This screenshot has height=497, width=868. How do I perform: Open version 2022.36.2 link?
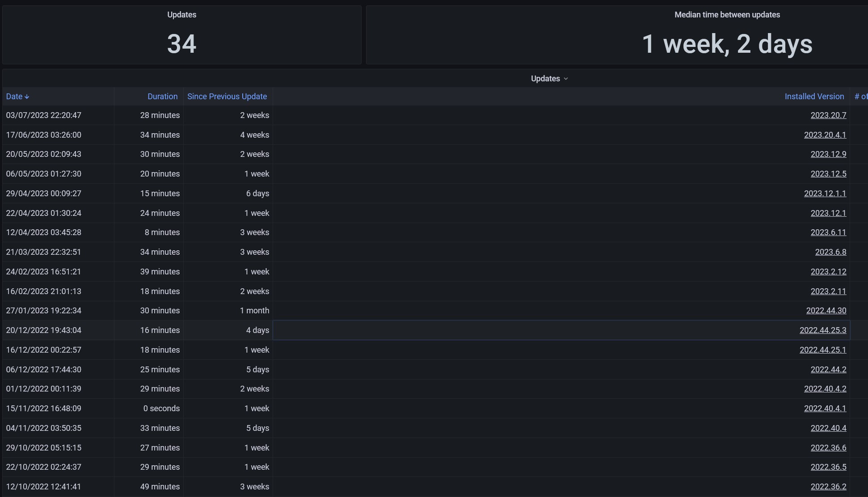pyautogui.click(x=828, y=487)
